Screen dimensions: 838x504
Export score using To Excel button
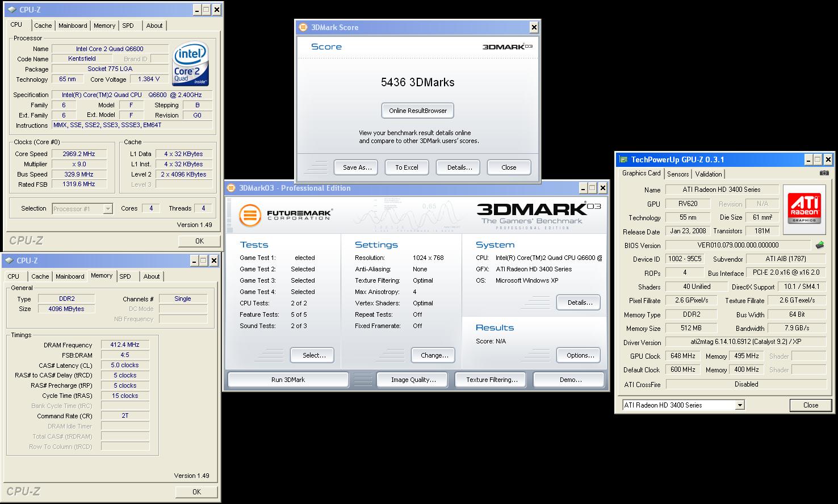pyautogui.click(x=407, y=167)
